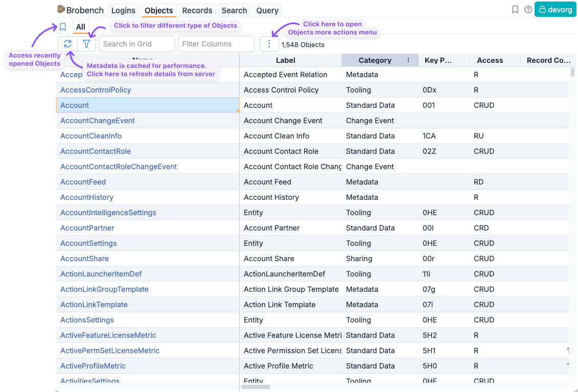Sort by the Access column header
Screen dimensions: 578x392
490,60
